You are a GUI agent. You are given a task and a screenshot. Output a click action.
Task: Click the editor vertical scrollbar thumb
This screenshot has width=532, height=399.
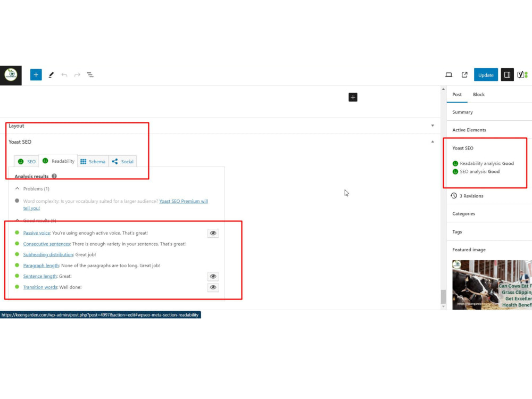(443, 297)
